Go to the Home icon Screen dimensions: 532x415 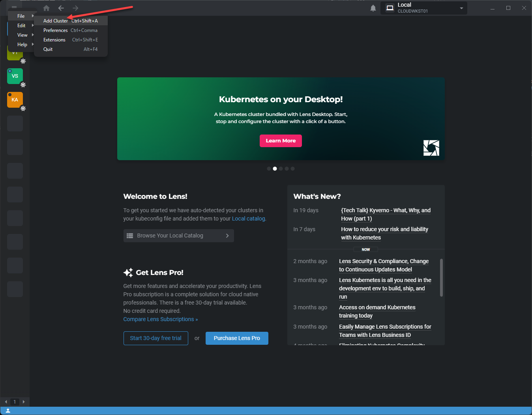pos(46,8)
